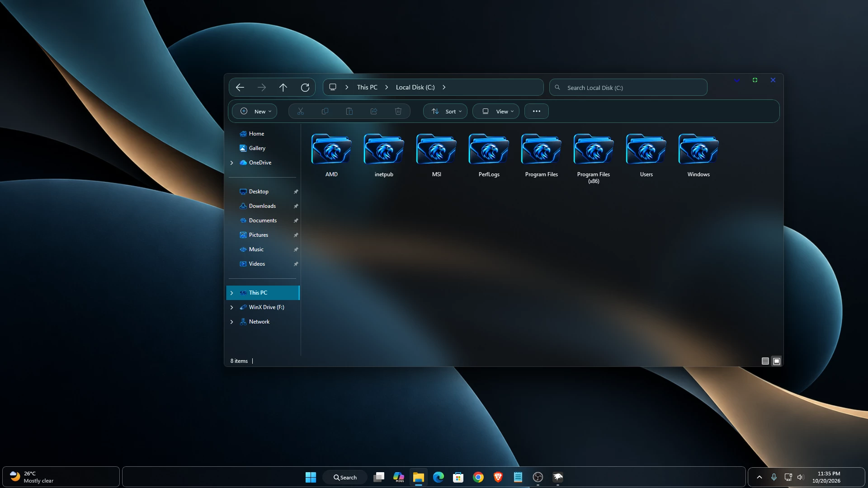Unpin Videos using its pin icon
The image size is (868, 488).
point(296,264)
